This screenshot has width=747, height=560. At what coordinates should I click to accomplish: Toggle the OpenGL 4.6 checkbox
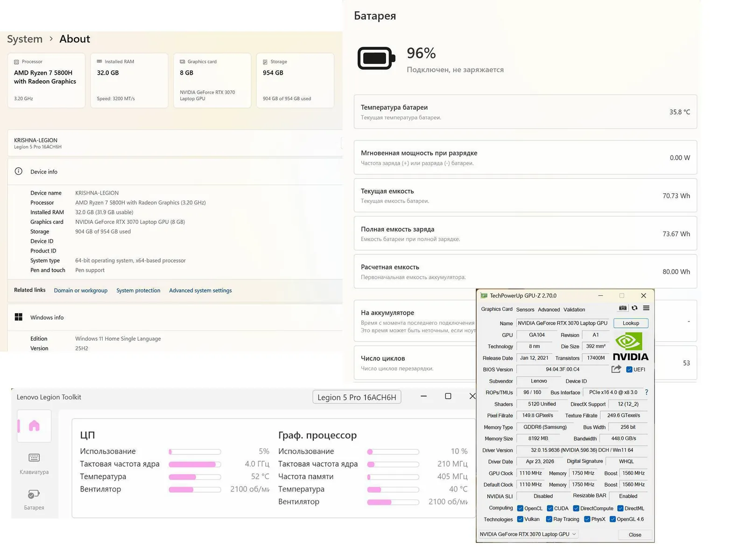613,519
